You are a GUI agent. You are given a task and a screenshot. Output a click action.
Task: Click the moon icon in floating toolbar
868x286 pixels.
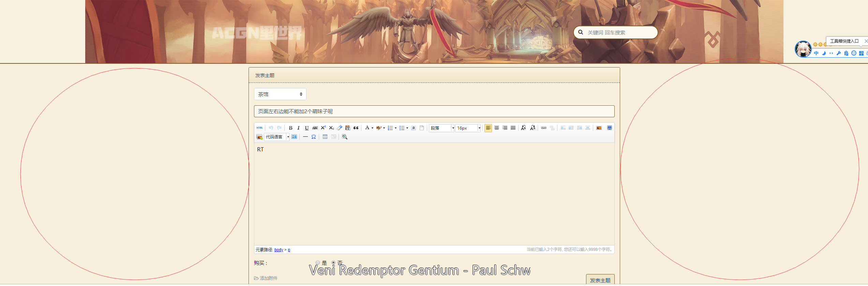coord(824,53)
